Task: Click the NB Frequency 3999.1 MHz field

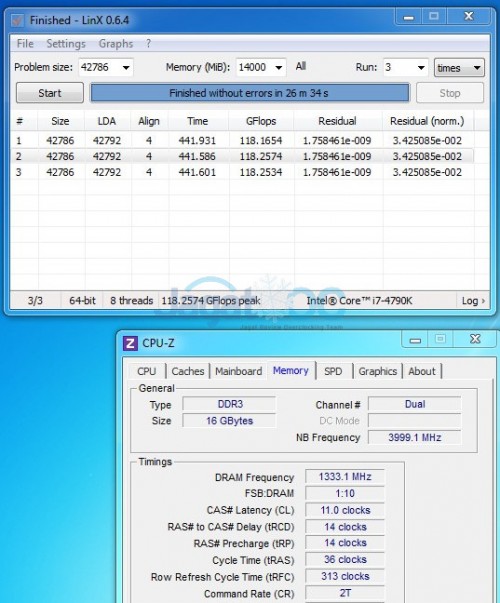Action: (415, 437)
